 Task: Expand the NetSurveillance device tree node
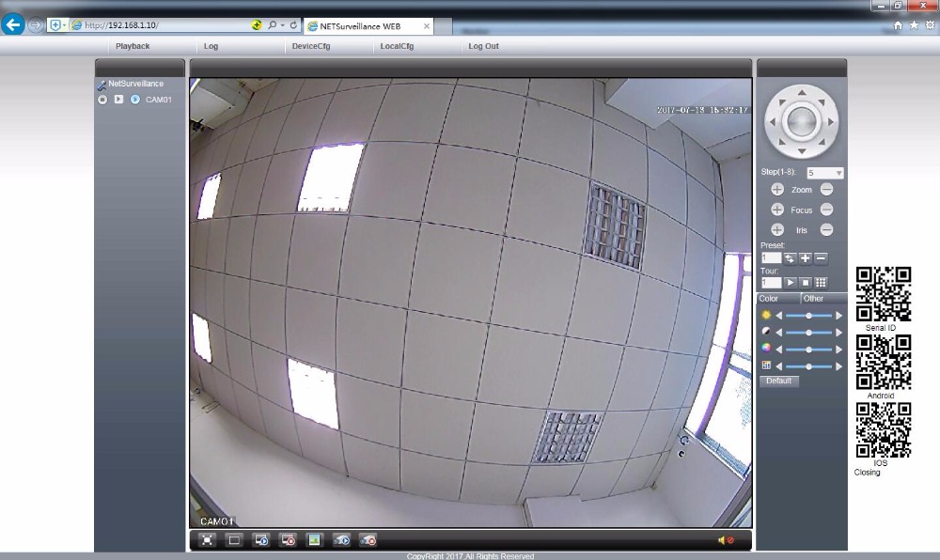point(102,85)
